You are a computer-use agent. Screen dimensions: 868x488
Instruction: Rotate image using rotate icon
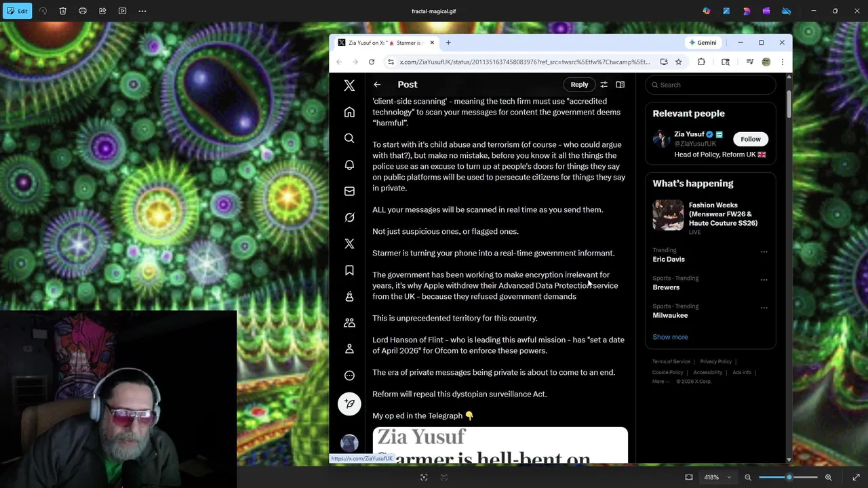click(43, 11)
